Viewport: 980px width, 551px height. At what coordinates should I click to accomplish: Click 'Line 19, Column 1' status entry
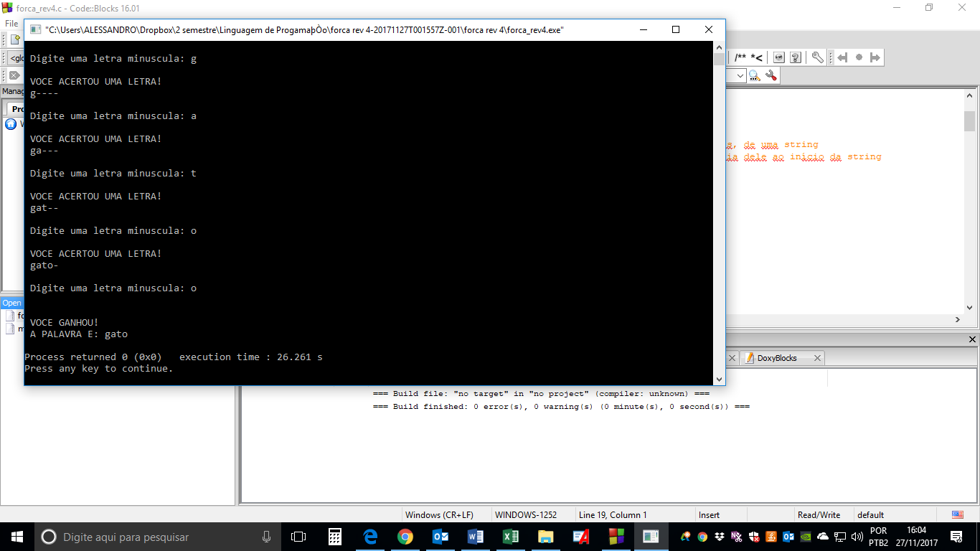pyautogui.click(x=613, y=515)
